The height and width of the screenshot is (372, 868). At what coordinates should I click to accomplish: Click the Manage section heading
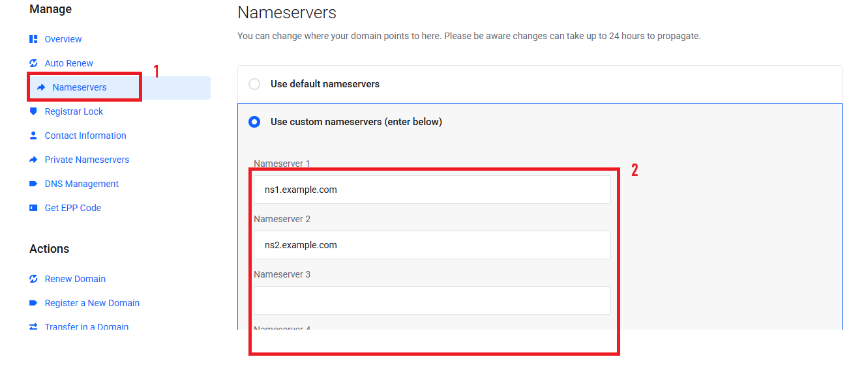pos(50,9)
